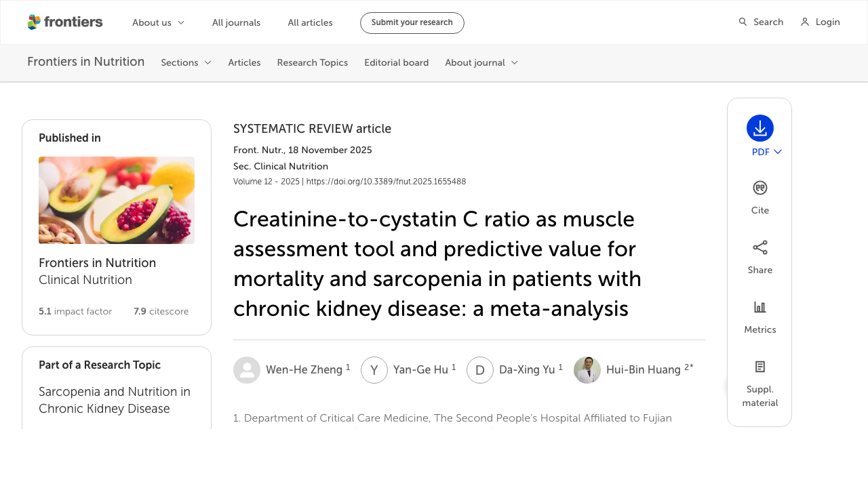Go to the Articles tab
Screen dimensions: 868x488
pyautogui.click(x=244, y=62)
